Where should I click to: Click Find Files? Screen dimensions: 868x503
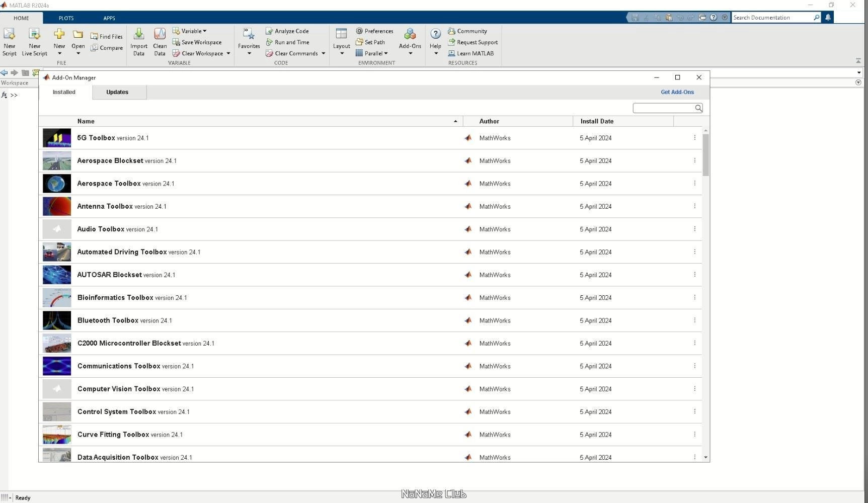(106, 37)
